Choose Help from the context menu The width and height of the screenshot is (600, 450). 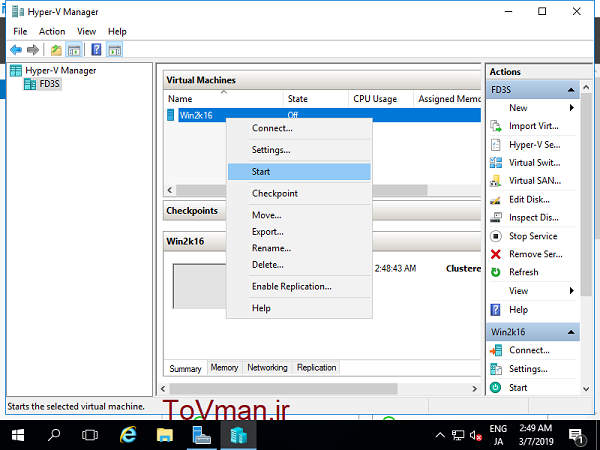pyautogui.click(x=299, y=308)
